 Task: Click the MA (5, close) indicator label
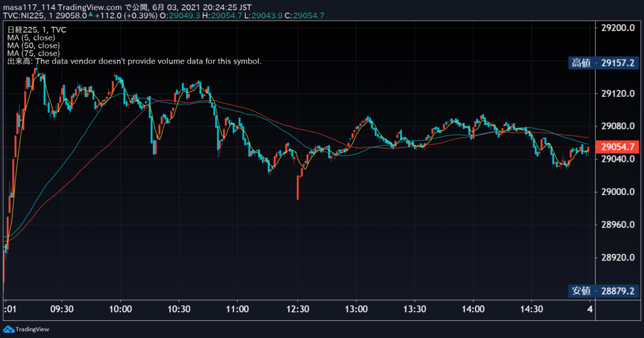[x=31, y=37]
